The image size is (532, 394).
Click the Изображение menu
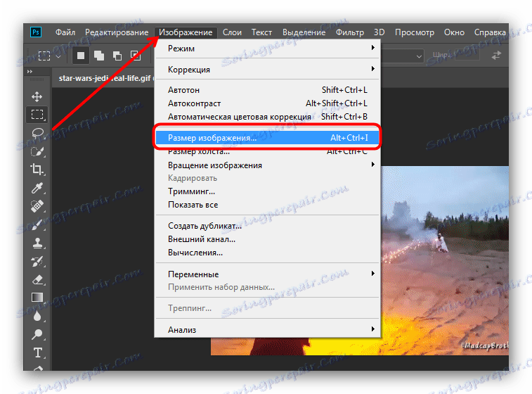[x=186, y=32]
